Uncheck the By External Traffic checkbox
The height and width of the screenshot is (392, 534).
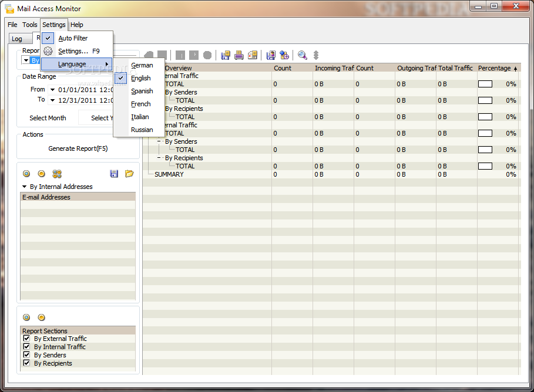point(26,339)
